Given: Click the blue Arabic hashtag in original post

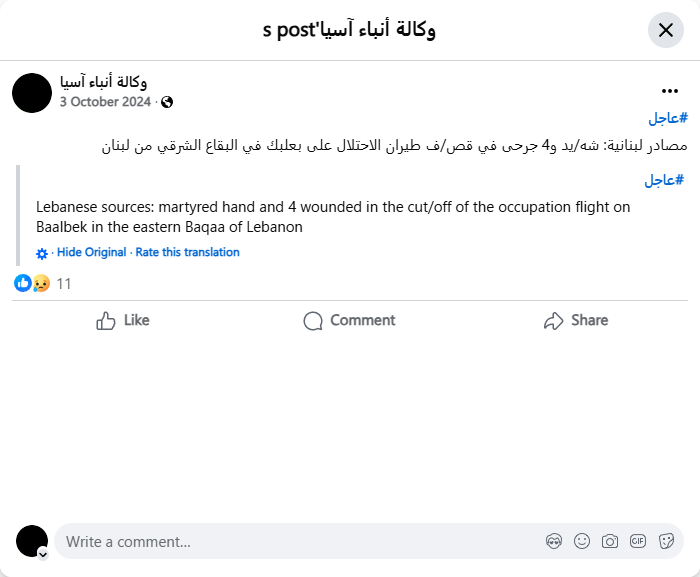Looking at the screenshot, I should coord(665,118).
